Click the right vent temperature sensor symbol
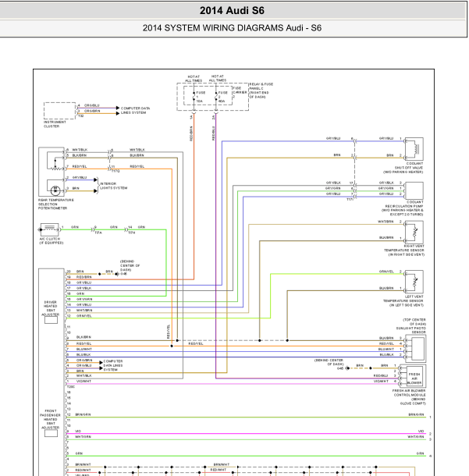This screenshot has width=469, height=476. coord(414,233)
